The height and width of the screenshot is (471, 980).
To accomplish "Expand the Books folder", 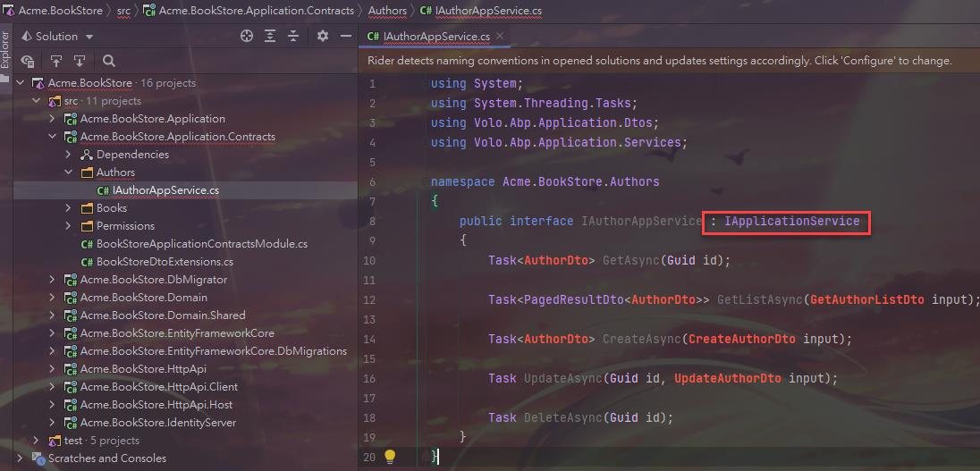I will pos(69,208).
